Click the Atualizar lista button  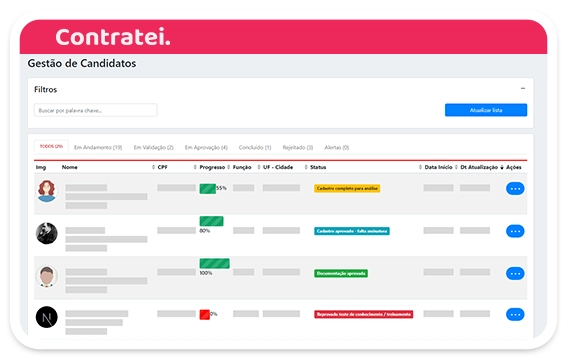(486, 110)
